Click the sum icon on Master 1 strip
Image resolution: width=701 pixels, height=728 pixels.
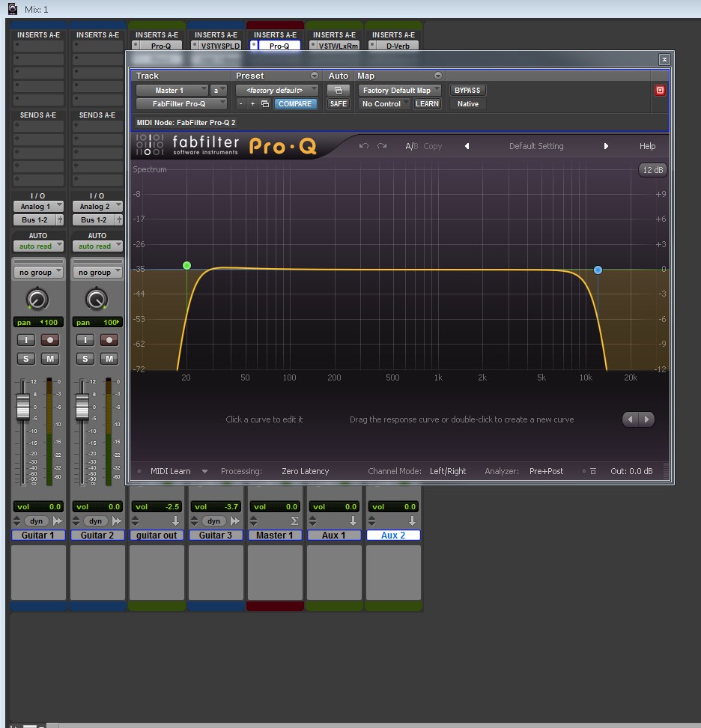click(294, 521)
